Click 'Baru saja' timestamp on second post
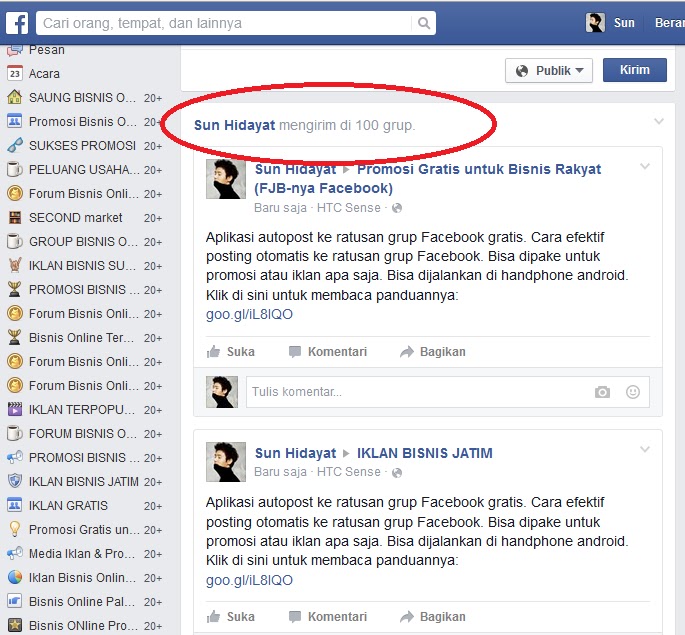Image resolution: width=685 pixels, height=635 pixels. pyautogui.click(x=280, y=472)
